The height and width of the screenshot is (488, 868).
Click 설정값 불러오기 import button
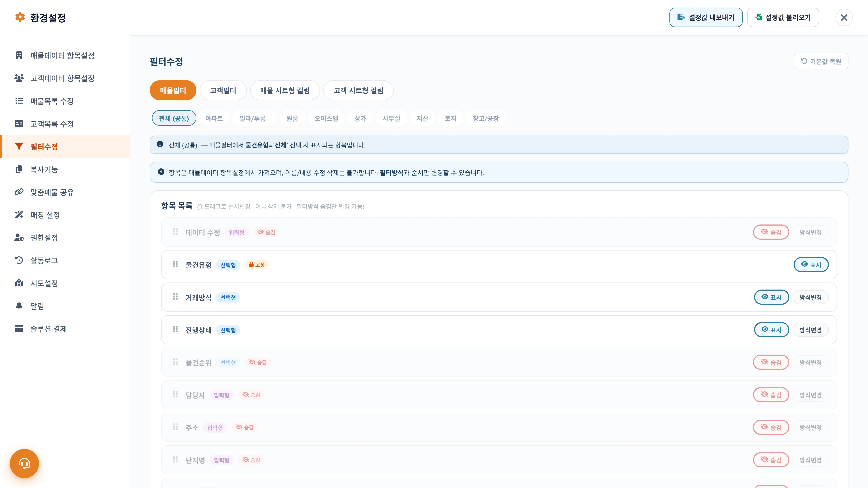coord(783,17)
